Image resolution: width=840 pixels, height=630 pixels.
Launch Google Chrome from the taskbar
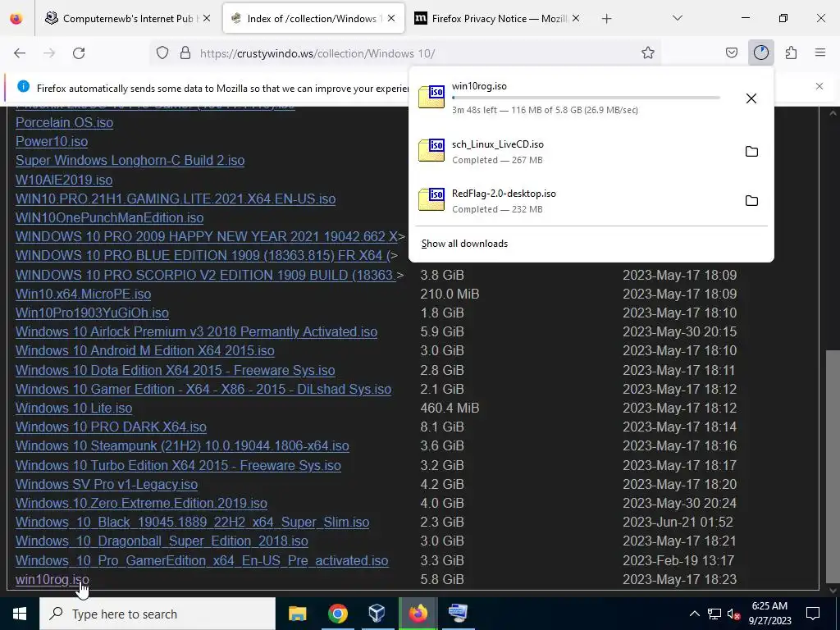point(337,614)
